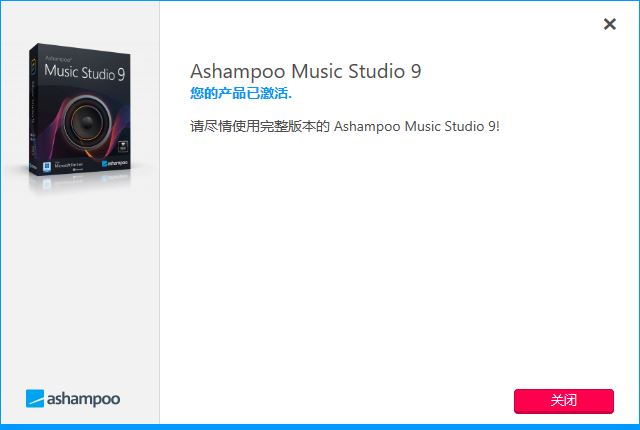Close the dialog with the X icon
The image size is (640, 430).
609,24
